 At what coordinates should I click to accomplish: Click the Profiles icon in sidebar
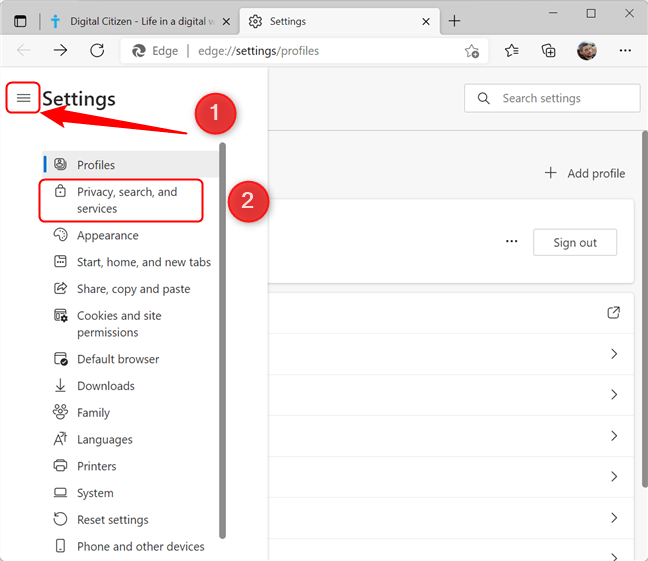(x=60, y=164)
